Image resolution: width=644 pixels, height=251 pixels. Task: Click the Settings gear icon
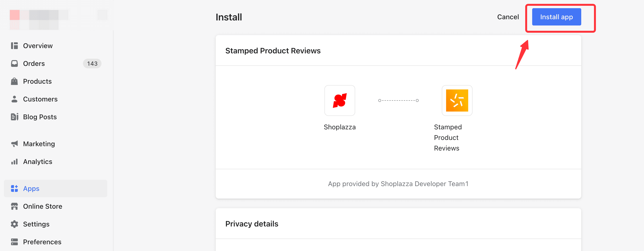pos(14,224)
